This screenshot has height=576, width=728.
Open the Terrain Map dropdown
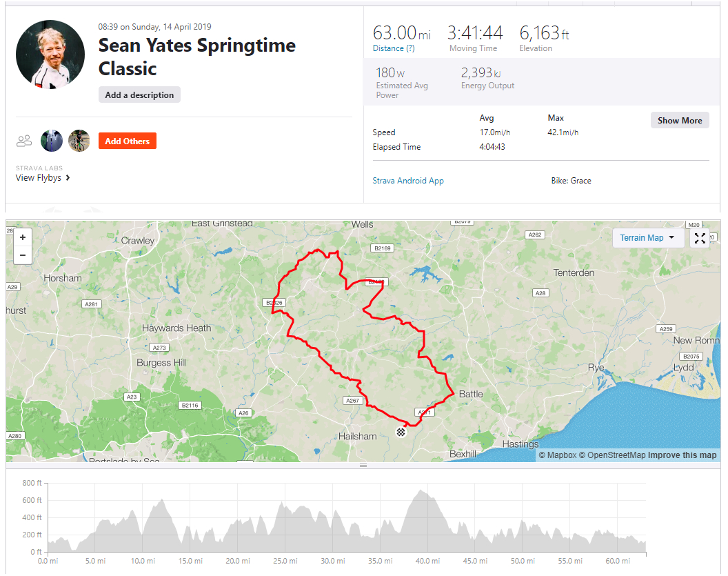pyautogui.click(x=647, y=238)
